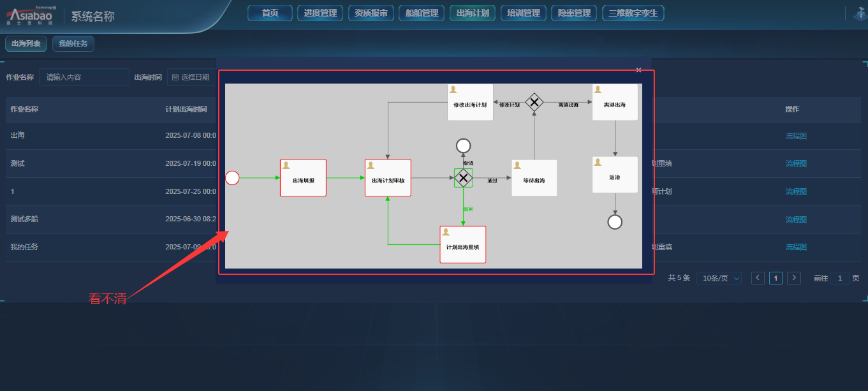Focus the 作业名称 search input

point(84,77)
